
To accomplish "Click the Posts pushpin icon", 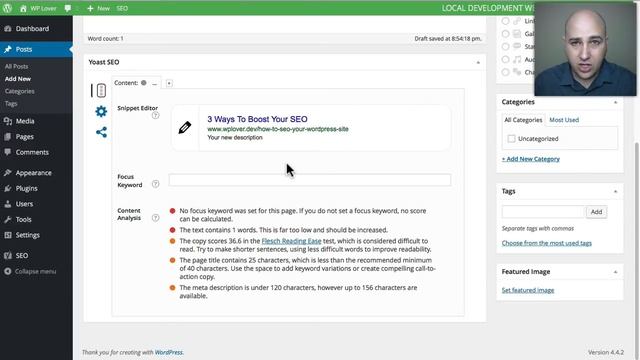I will coord(7,49).
